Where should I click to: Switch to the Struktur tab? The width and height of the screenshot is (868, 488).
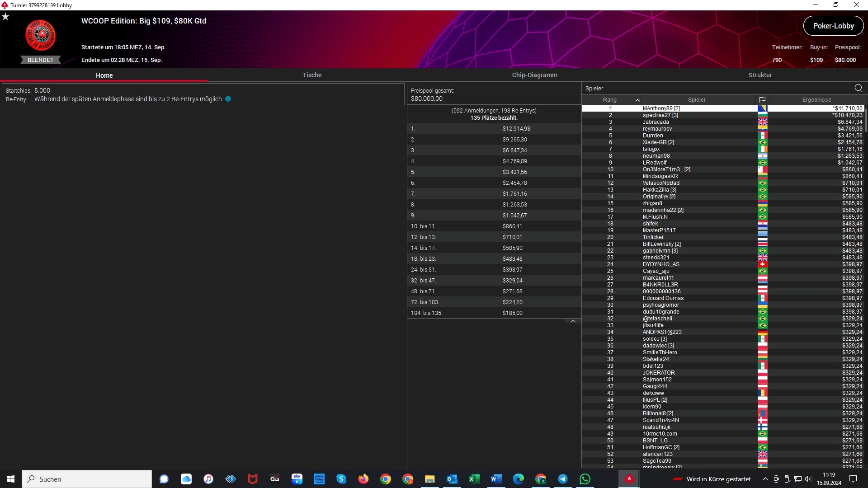(x=760, y=75)
